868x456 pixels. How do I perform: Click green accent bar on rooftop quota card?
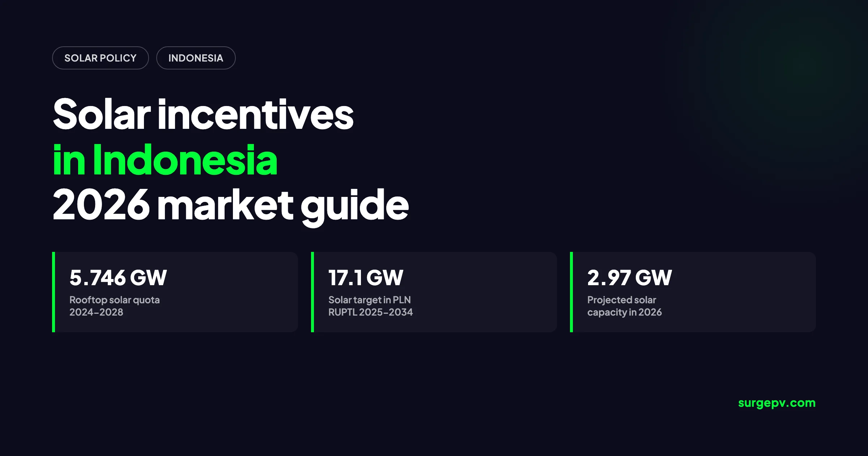[54, 292]
